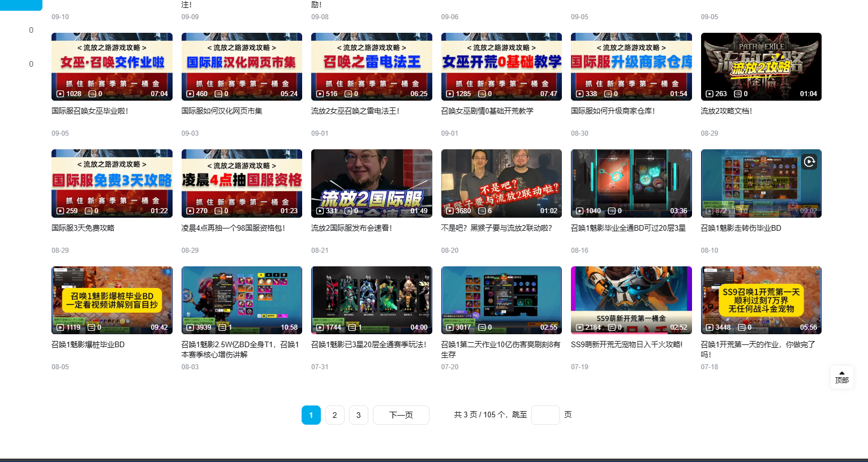
Task: Add 召唤1魅影走转伤毕业BD to watch later
Action: pyautogui.click(x=809, y=162)
